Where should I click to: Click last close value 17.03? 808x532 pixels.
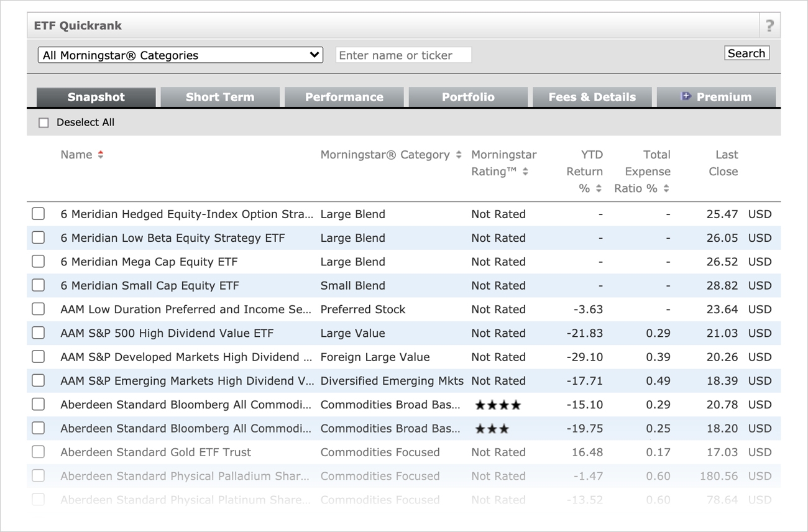(x=722, y=452)
